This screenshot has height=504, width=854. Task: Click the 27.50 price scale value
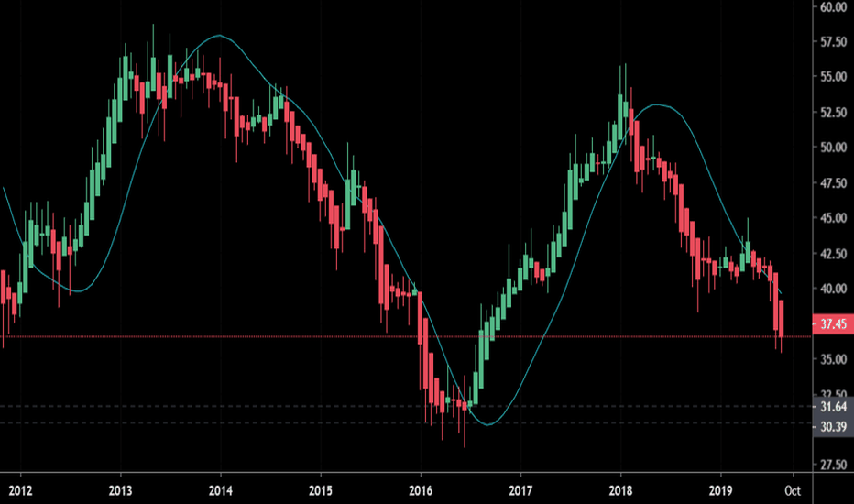(x=833, y=465)
